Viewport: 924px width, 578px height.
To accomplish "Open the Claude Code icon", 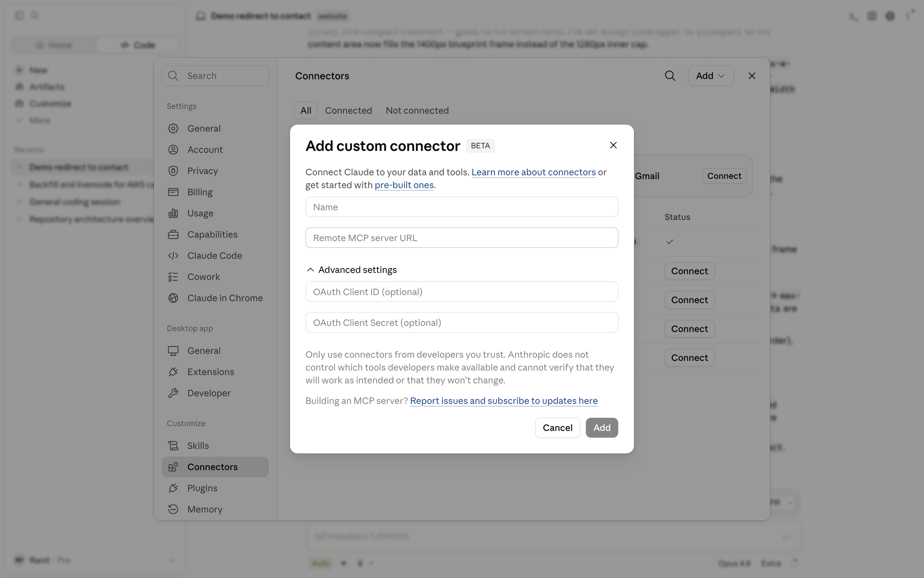I will 173,256.
